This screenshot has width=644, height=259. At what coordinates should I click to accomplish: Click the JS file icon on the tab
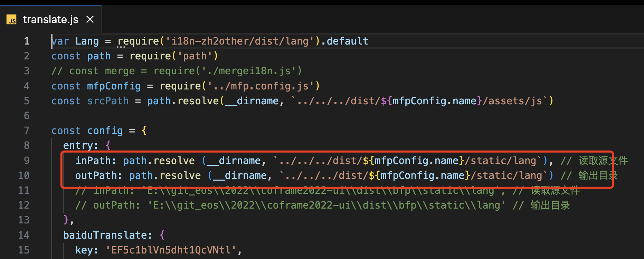12,20
